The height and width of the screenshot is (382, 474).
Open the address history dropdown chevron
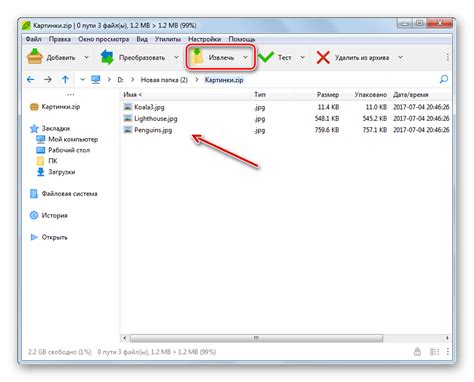tap(82, 80)
